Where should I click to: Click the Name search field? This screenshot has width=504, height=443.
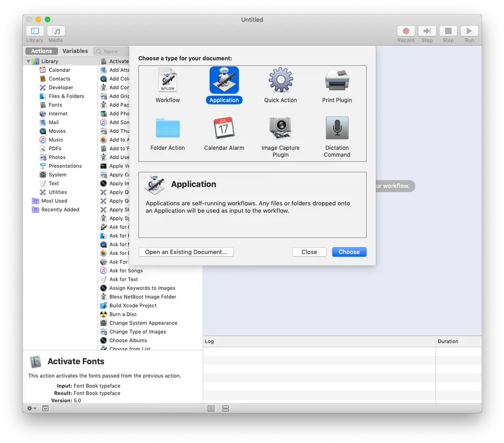click(x=112, y=52)
